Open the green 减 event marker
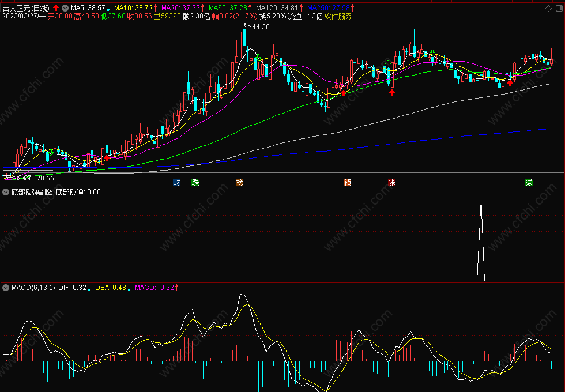This screenshot has width=565, height=392. 529,182
